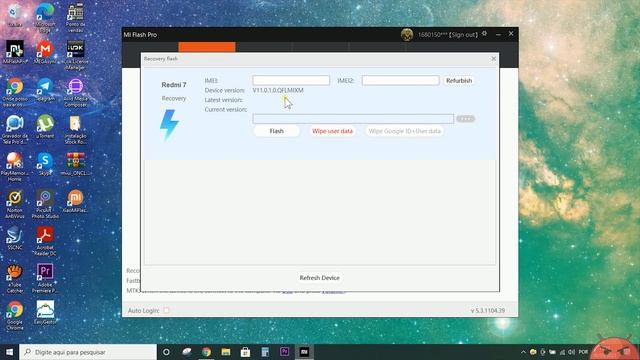This screenshot has height=360, width=640.
Task: Open Gravador de Tela Pro shortcut
Action: click(15, 129)
